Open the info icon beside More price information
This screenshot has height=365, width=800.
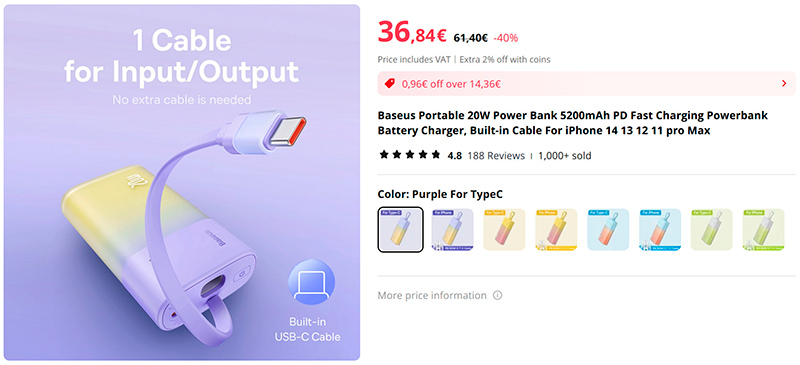point(497,296)
